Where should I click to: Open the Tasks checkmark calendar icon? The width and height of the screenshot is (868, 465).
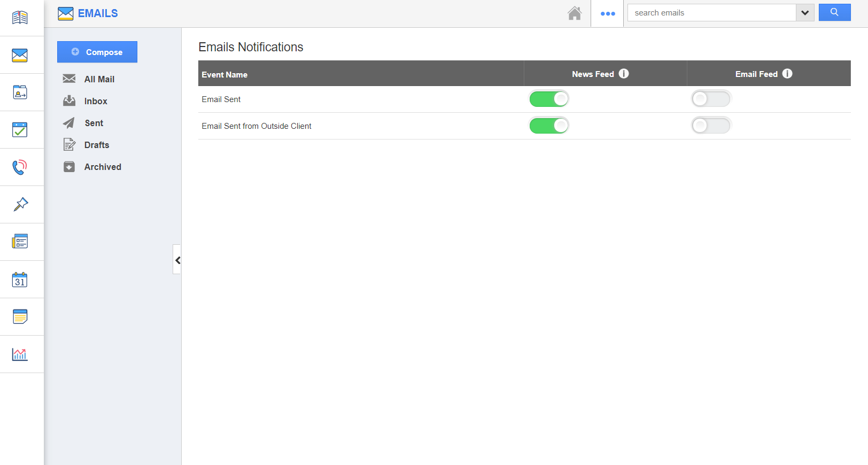pos(20,130)
